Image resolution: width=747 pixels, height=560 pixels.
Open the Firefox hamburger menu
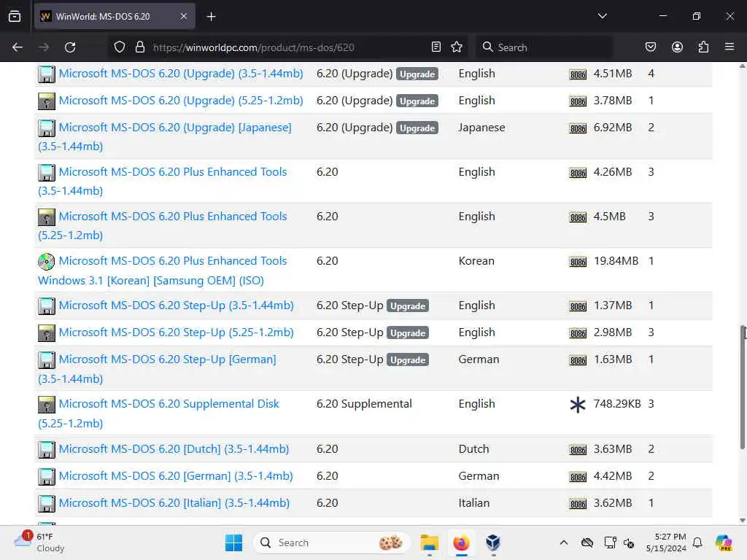click(x=729, y=47)
